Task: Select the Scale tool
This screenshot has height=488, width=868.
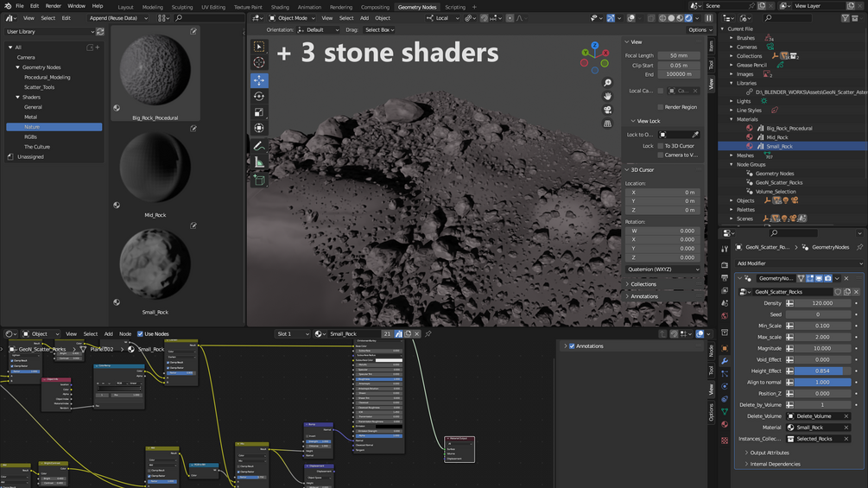Action: coord(258,112)
